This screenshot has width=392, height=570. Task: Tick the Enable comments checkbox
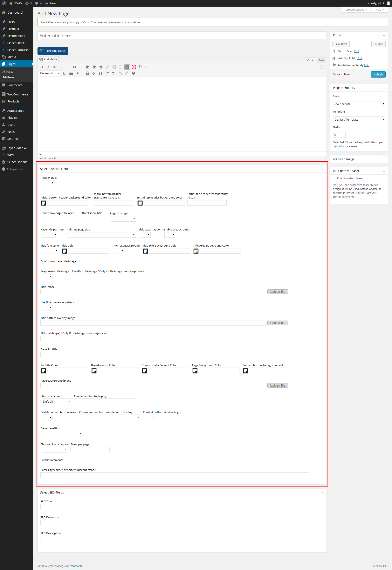(x=67, y=460)
